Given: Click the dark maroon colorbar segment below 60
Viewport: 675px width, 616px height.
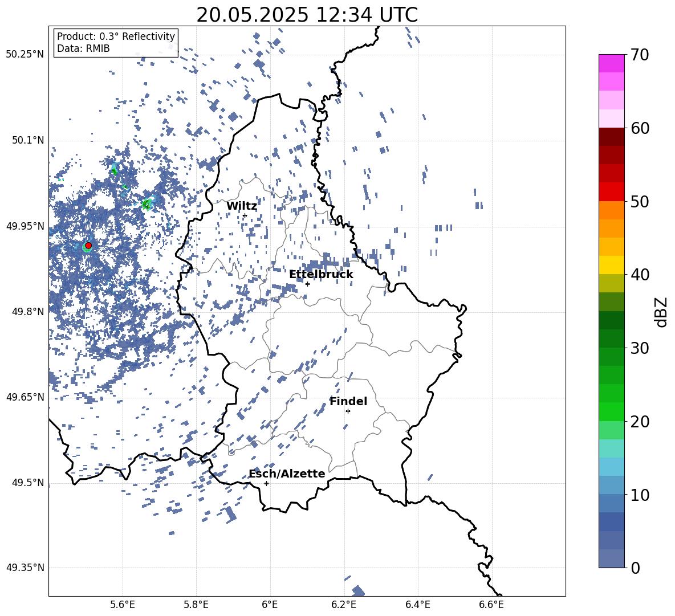Looking at the screenshot, I should click(x=611, y=137).
